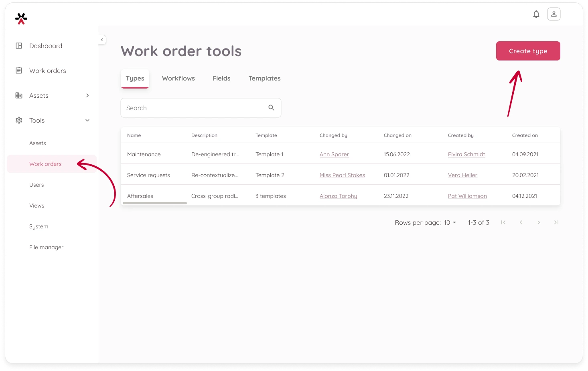588x371 pixels.
Task: Click the horizontal table scrollbar
Action: (x=155, y=203)
